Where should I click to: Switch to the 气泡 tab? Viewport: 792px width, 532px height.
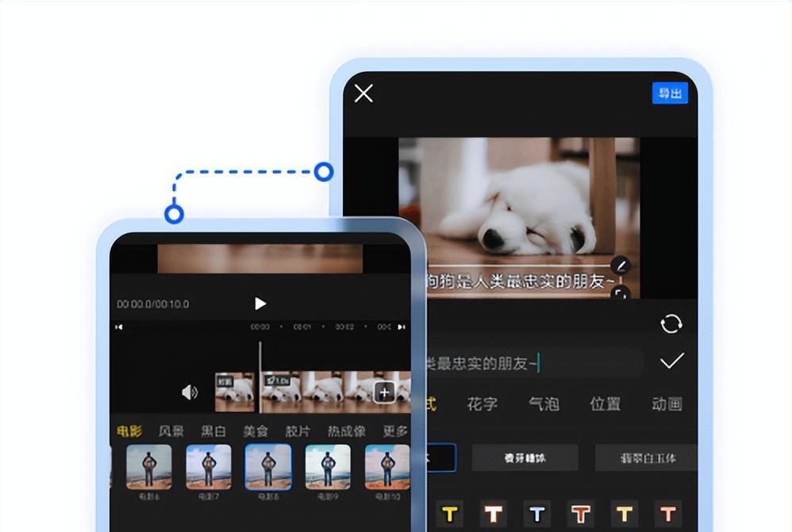click(544, 404)
